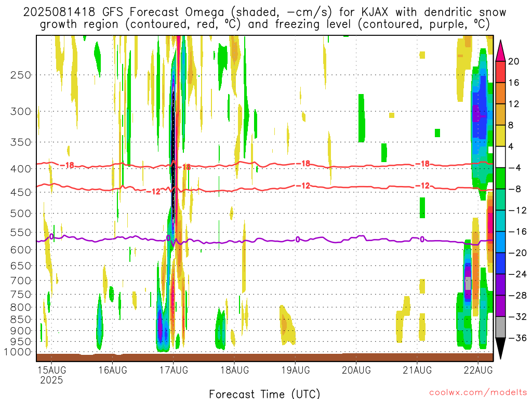Click the 400 pressure level label
Viewport: 532px width, 399px height.
(21, 169)
